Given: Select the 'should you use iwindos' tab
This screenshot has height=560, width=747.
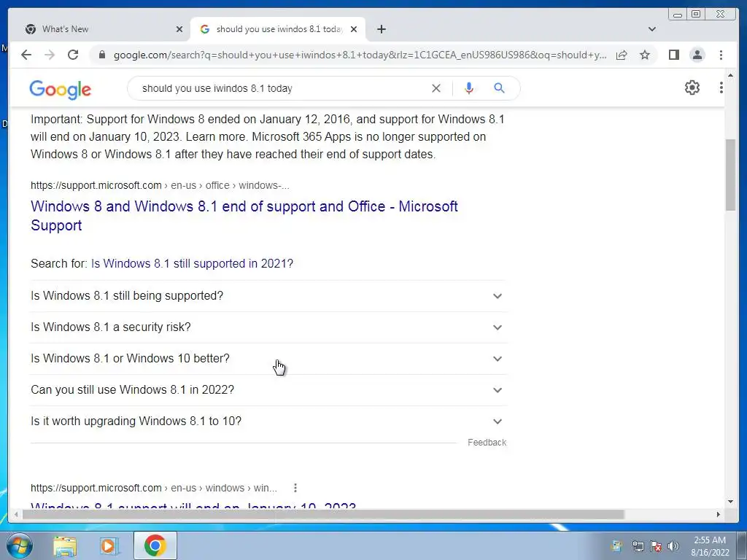Looking at the screenshot, I should (278, 29).
